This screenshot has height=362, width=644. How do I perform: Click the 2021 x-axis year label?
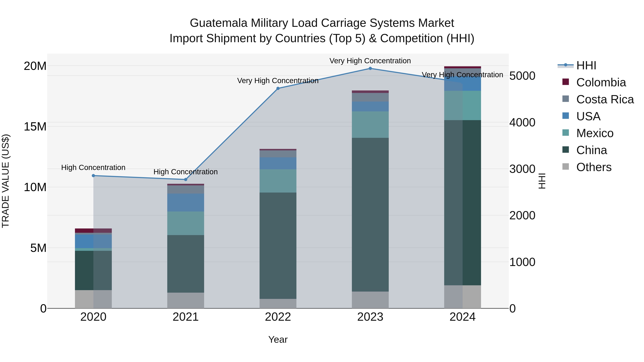pyautogui.click(x=186, y=317)
